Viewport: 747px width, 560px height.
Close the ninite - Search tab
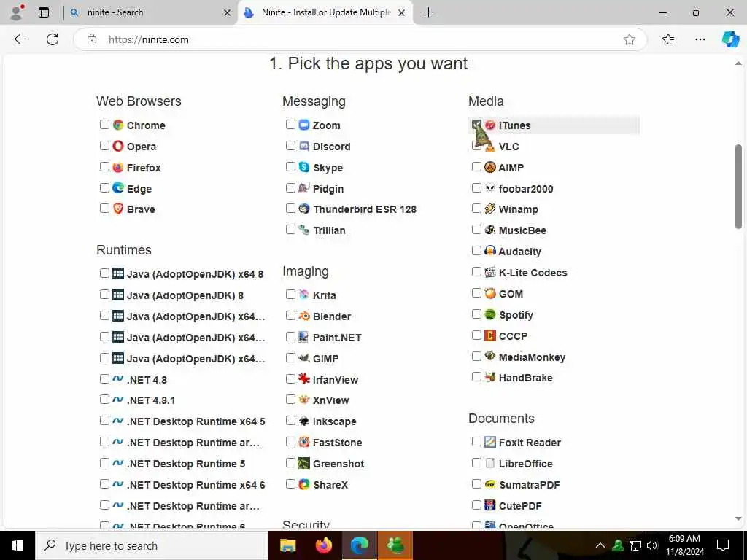[x=228, y=13]
